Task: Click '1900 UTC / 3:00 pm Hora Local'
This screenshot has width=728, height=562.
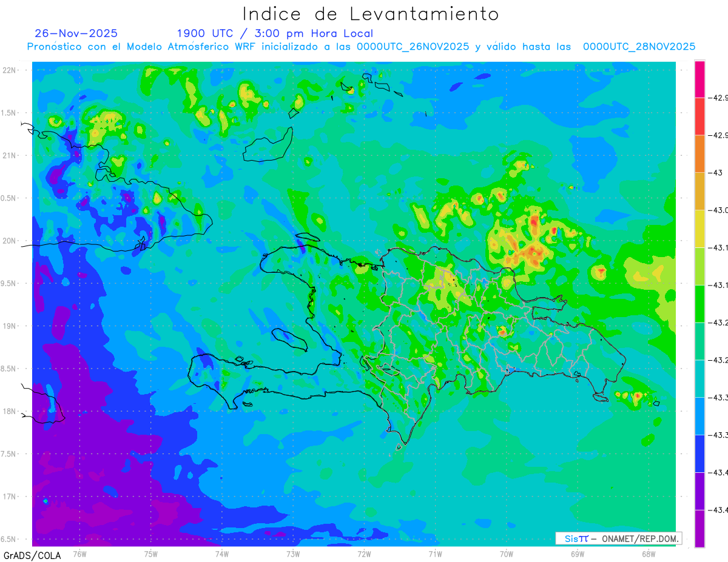Action: tap(275, 33)
